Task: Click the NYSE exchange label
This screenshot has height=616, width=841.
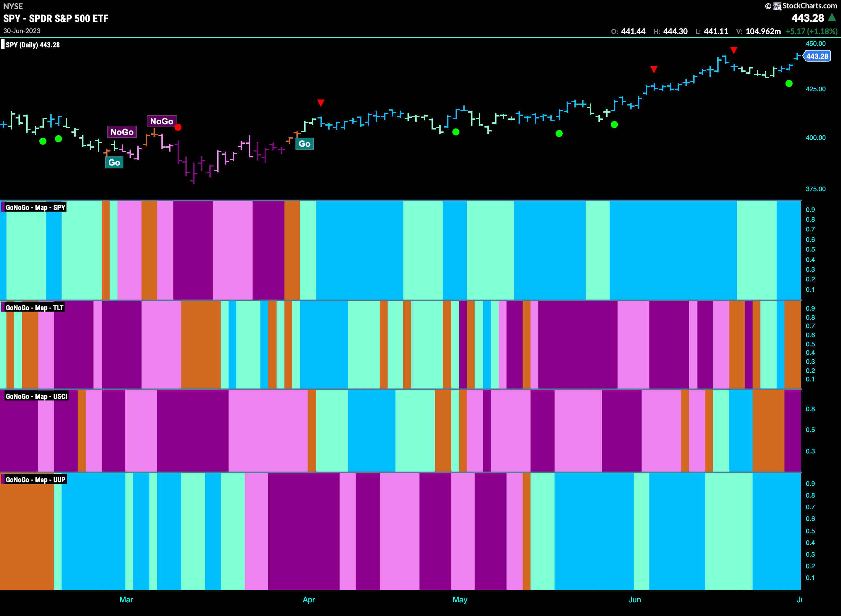Action: click(13, 6)
